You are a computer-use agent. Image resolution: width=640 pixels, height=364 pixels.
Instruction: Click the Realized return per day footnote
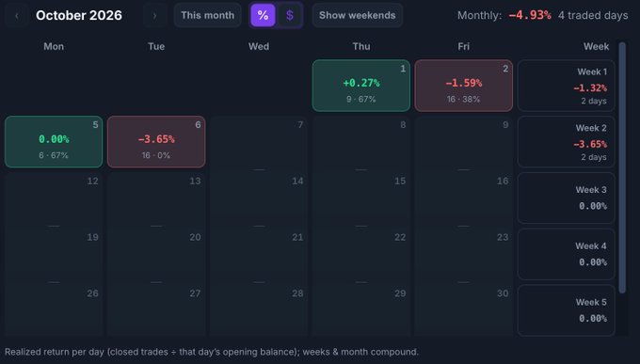pyautogui.click(x=212, y=352)
